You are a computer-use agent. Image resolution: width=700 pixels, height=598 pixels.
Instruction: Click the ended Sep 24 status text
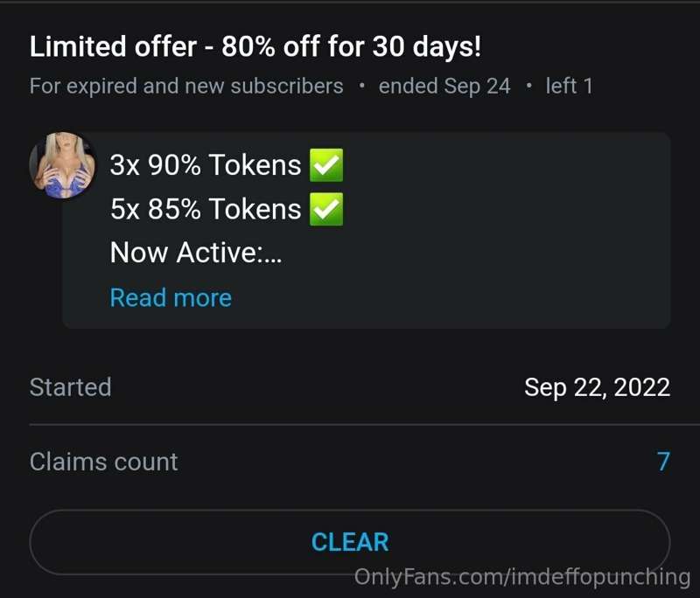pos(444,86)
